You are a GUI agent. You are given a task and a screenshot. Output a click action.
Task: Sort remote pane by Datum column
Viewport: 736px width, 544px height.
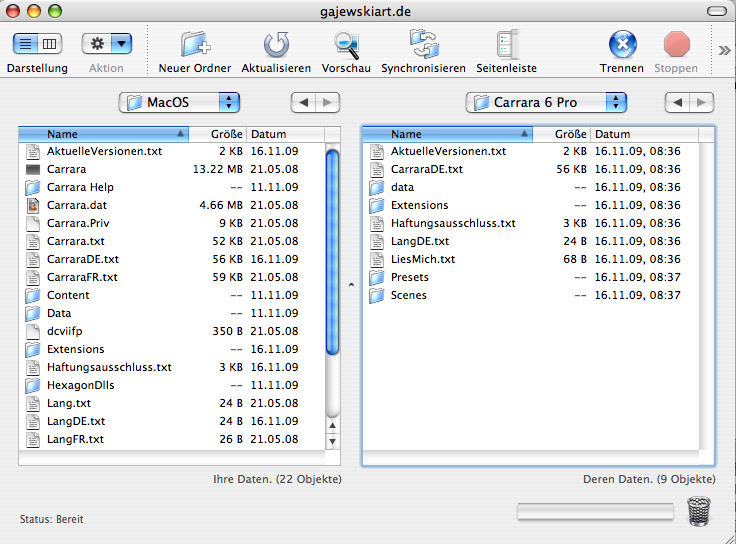tap(644, 134)
